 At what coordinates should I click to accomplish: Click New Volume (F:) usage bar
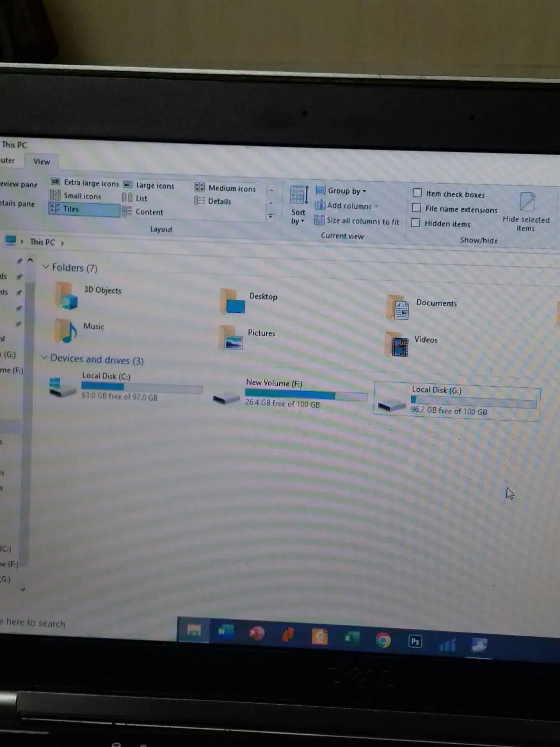pos(306,395)
